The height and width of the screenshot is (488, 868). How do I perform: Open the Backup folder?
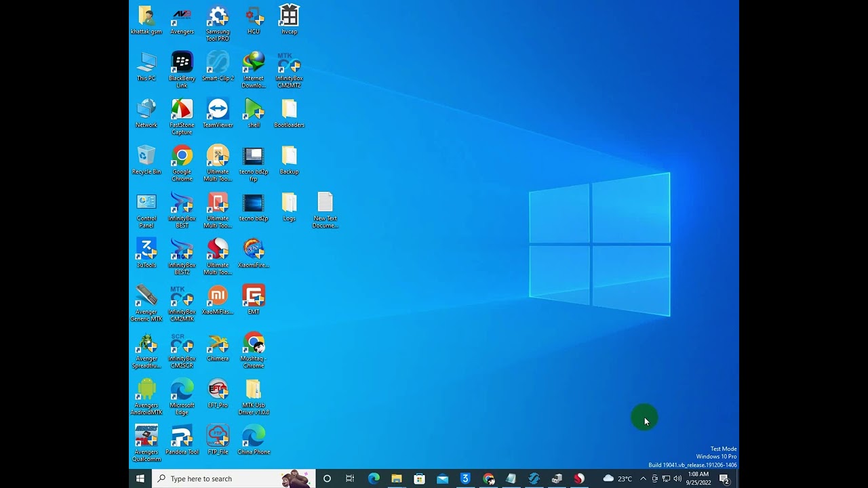[x=289, y=160]
